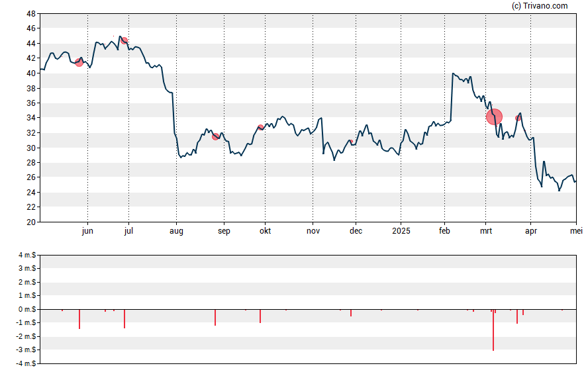Click the small red marker before dec

coord(352,141)
